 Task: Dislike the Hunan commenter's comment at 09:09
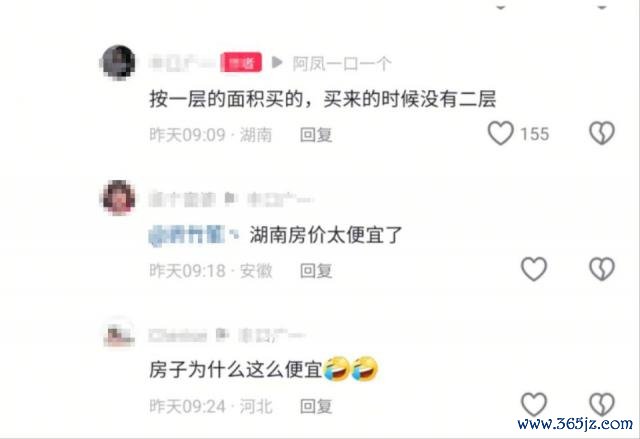(x=602, y=133)
